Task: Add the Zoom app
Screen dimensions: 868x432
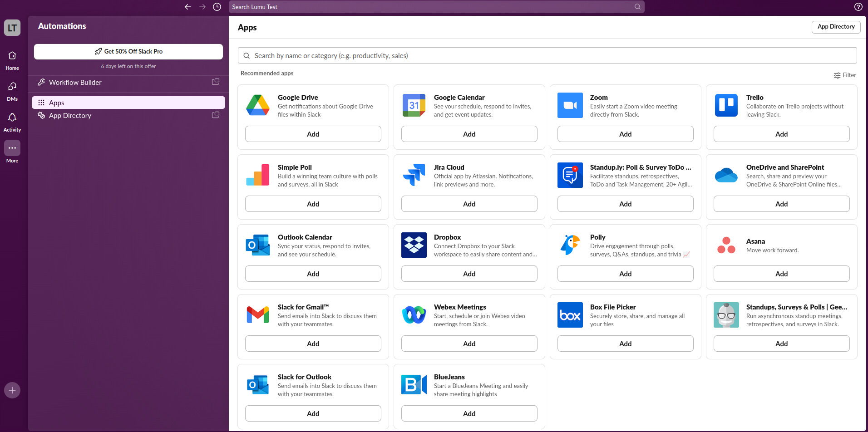Action: click(625, 134)
